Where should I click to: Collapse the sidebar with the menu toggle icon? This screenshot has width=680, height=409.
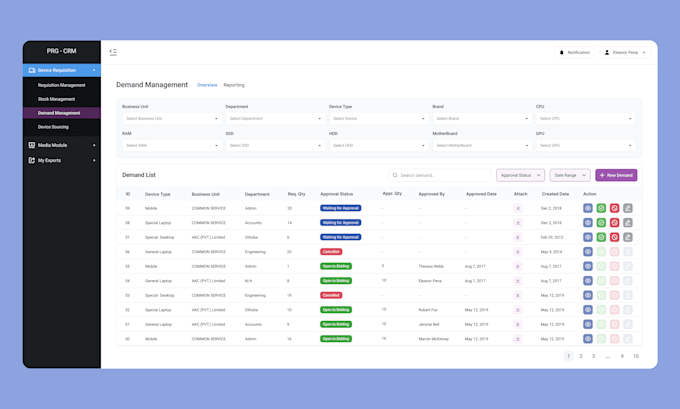click(x=113, y=52)
